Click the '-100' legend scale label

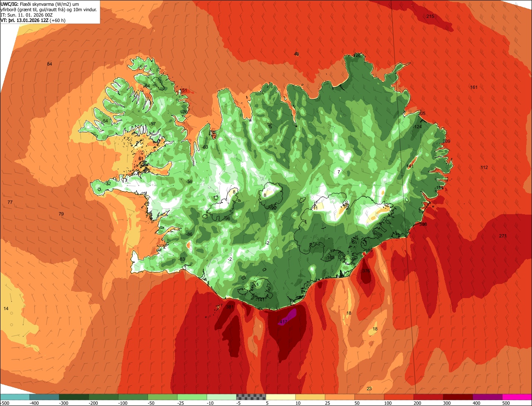click(x=122, y=403)
